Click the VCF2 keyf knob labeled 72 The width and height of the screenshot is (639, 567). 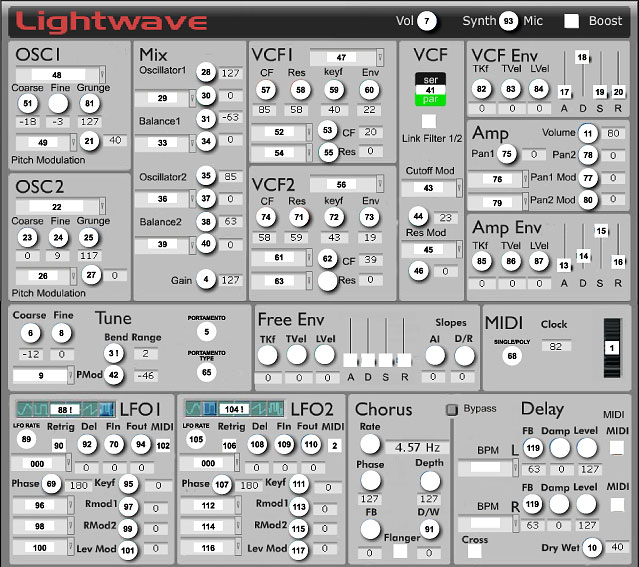pyautogui.click(x=334, y=217)
